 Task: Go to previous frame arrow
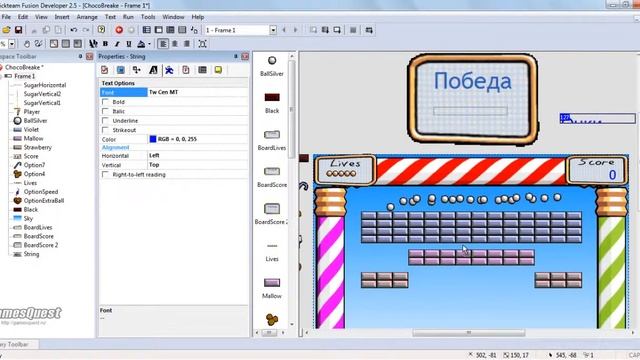point(284,30)
